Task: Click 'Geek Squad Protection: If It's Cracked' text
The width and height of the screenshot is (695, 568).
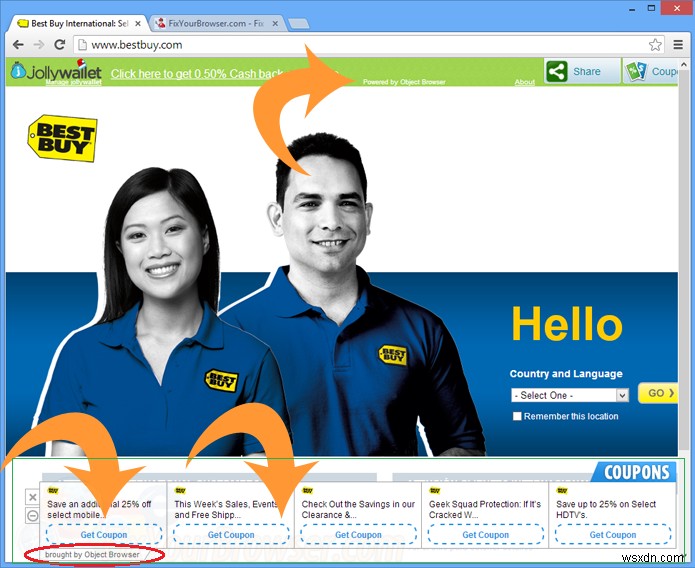Action: pos(485,509)
